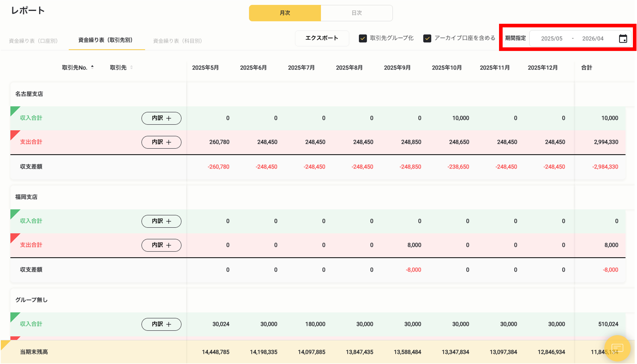Expand 内訳 for 名古屋支店 支出合計

coord(161,142)
